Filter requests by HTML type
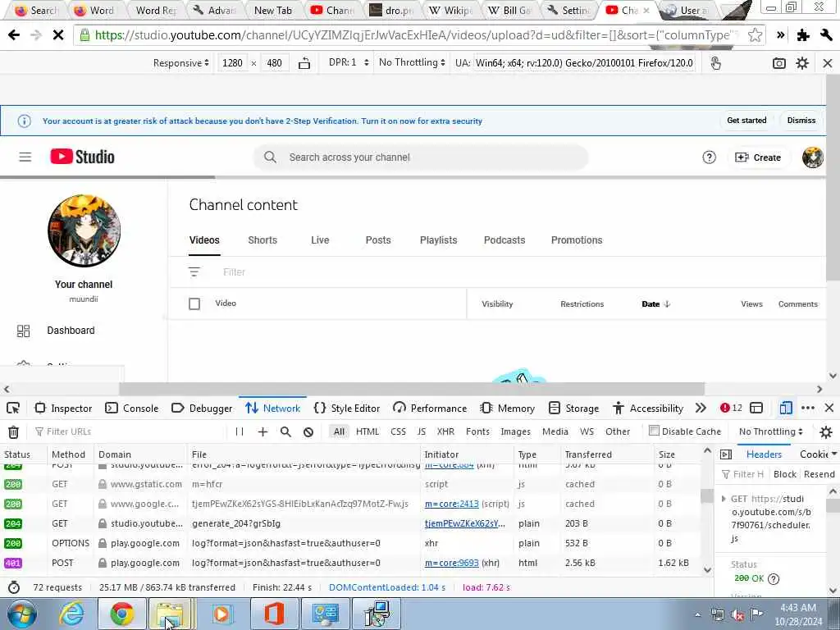The width and height of the screenshot is (840, 630). 367,431
